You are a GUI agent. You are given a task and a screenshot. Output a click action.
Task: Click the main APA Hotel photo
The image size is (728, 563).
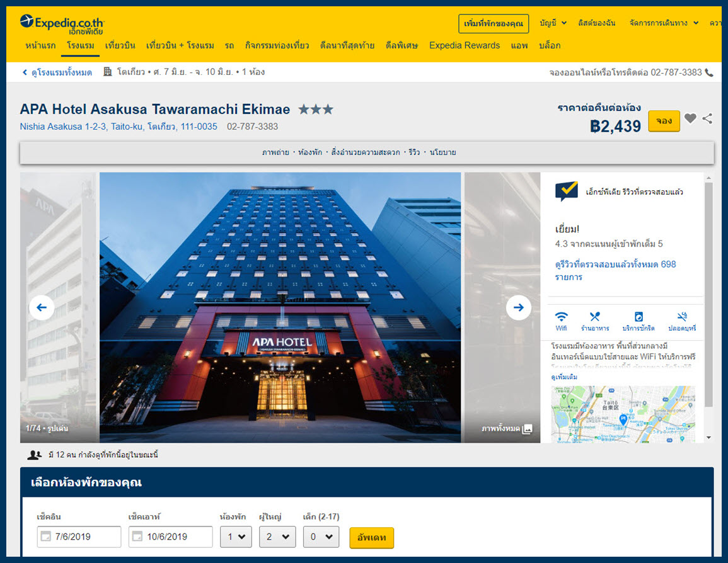click(280, 307)
